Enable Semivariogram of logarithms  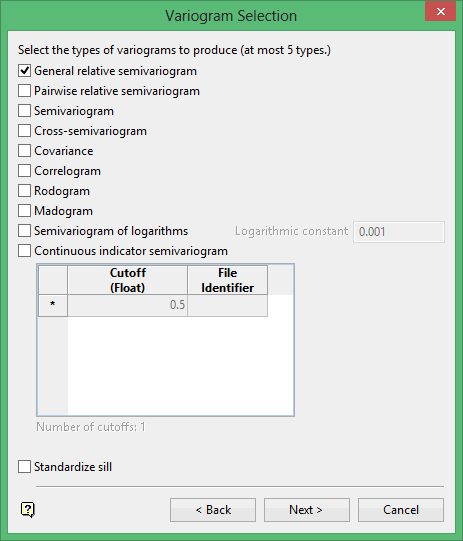click(x=24, y=231)
